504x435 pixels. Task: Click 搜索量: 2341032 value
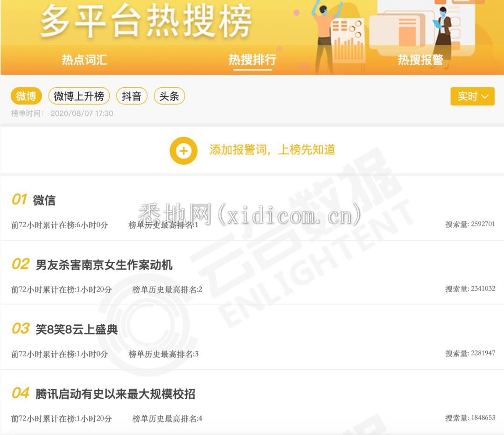tap(470, 289)
